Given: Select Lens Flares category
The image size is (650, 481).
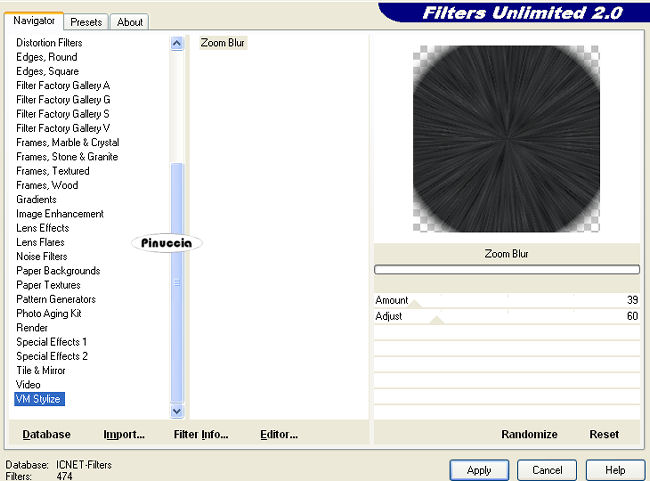Looking at the screenshot, I should point(40,242).
